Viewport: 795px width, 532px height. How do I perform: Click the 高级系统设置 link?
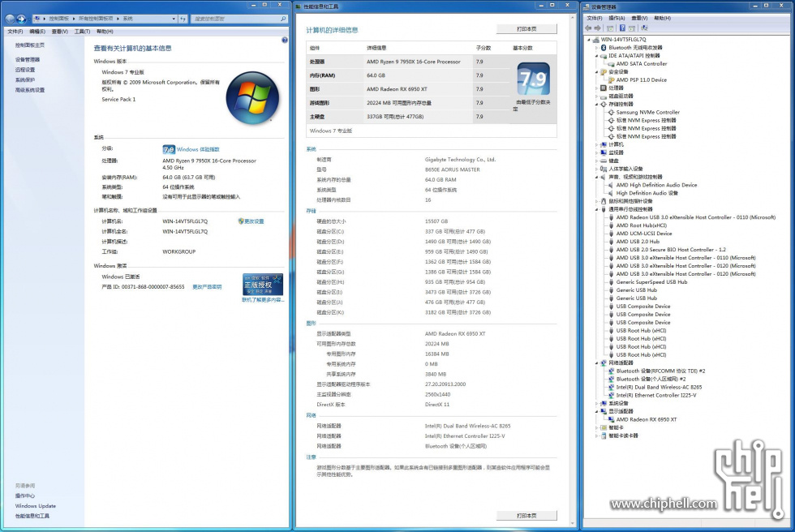tap(30, 90)
